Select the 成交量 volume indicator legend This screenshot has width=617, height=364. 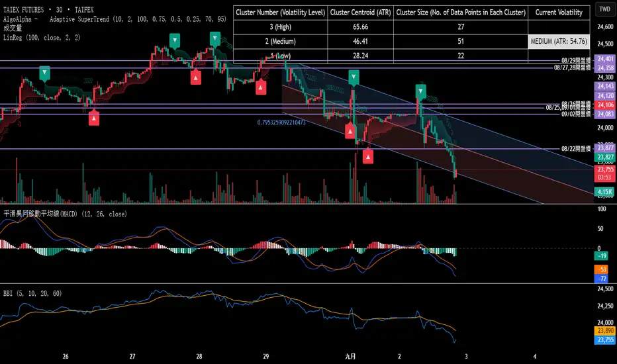[x=13, y=28]
